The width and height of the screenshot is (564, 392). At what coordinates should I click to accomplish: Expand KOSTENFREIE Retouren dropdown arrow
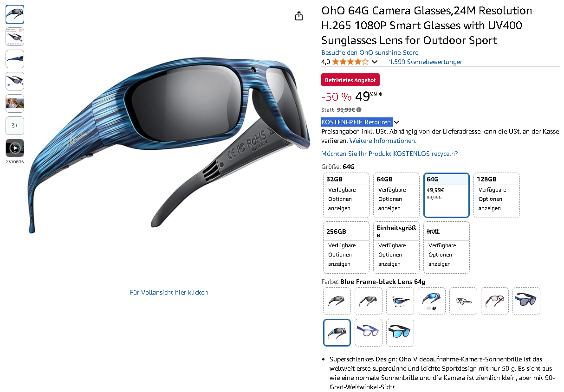396,122
